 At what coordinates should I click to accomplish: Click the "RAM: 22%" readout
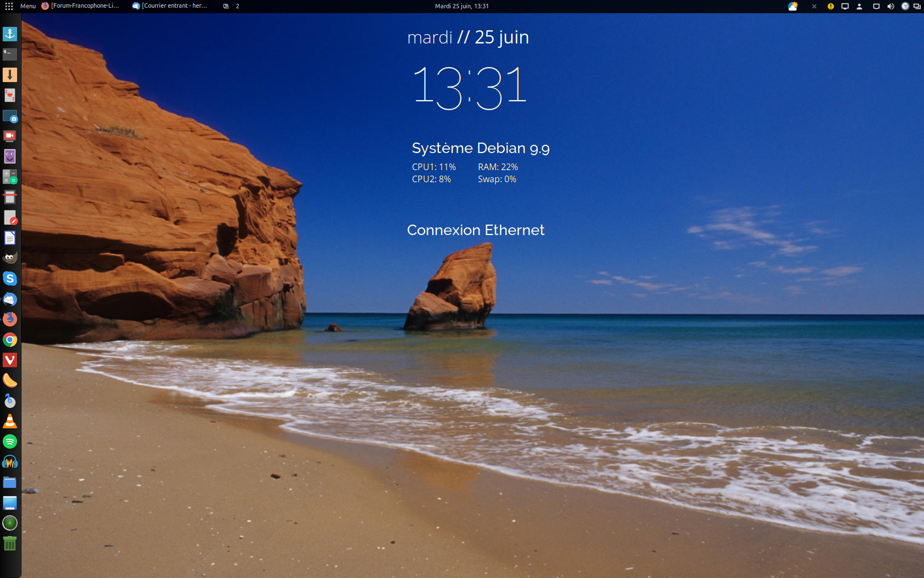click(498, 167)
